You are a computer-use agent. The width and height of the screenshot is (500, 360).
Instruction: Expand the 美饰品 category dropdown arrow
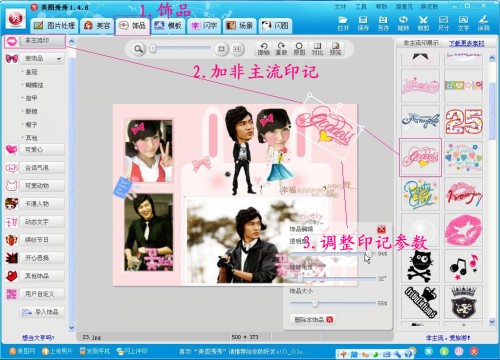(59, 59)
